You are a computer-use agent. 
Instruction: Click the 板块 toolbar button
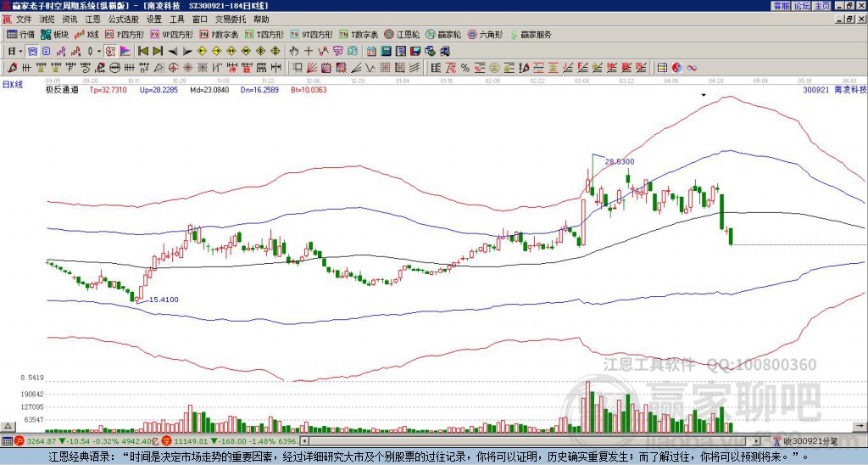pyautogui.click(x=54, y=34)
